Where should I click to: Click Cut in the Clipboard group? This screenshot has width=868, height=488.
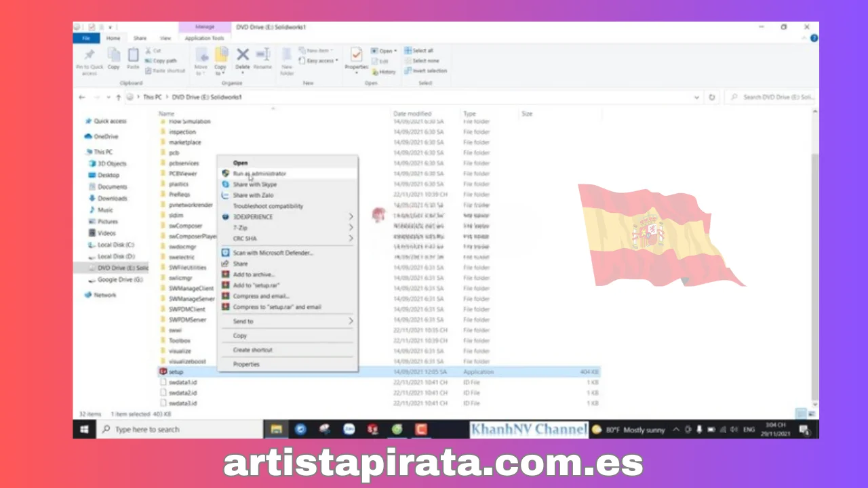point(153,51)
